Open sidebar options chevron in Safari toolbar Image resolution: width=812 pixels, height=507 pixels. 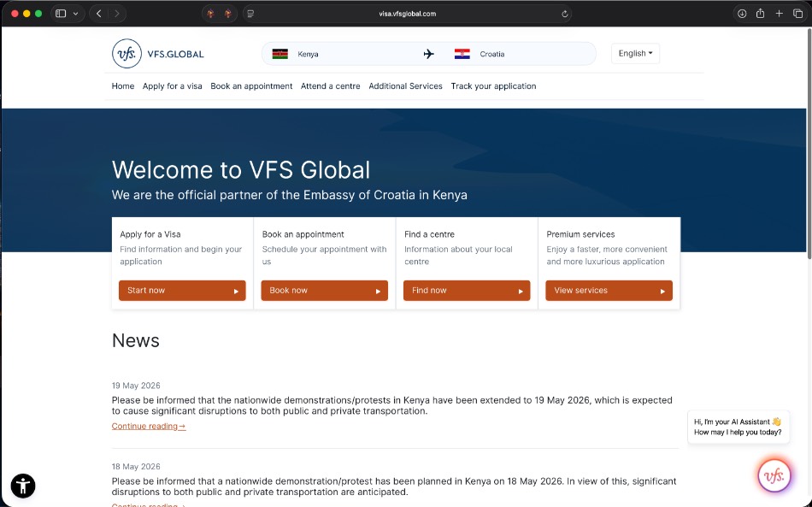(75, 14)
